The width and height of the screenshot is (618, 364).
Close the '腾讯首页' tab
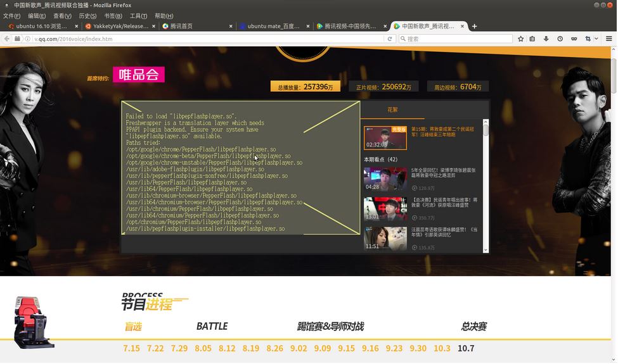(x=231, y=27)
